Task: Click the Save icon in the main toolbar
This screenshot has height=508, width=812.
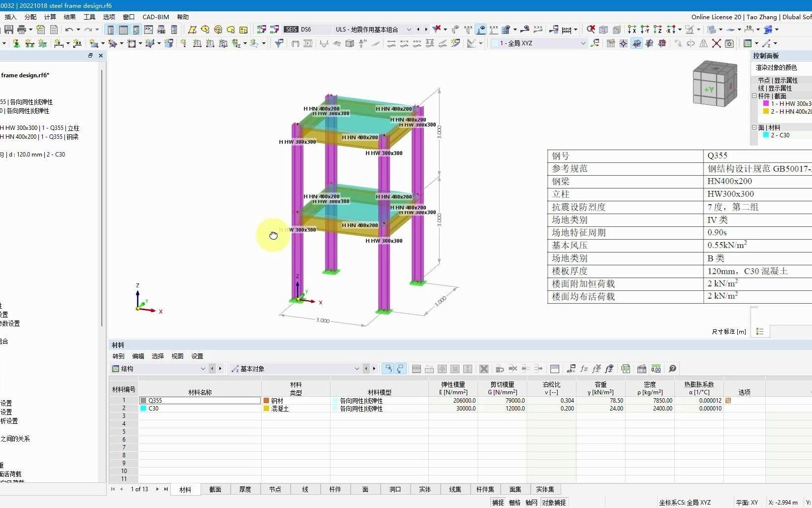Action: coord(8,30)
